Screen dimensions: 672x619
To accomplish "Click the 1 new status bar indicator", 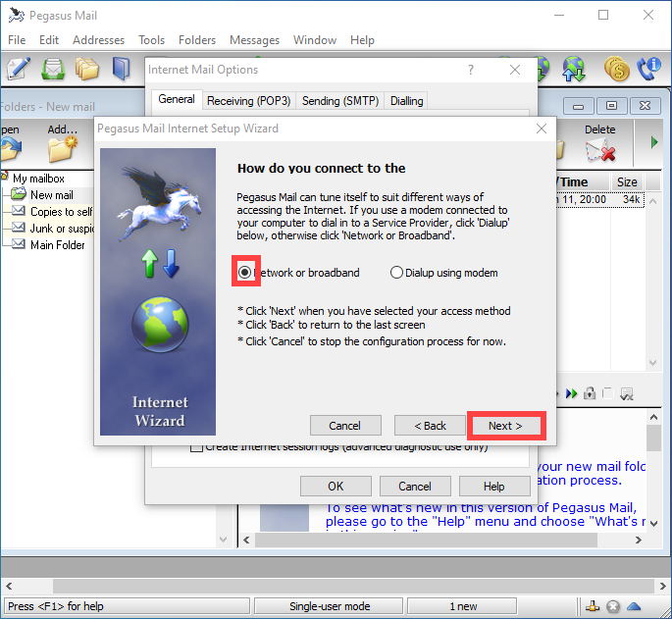I will pos(462,606).
